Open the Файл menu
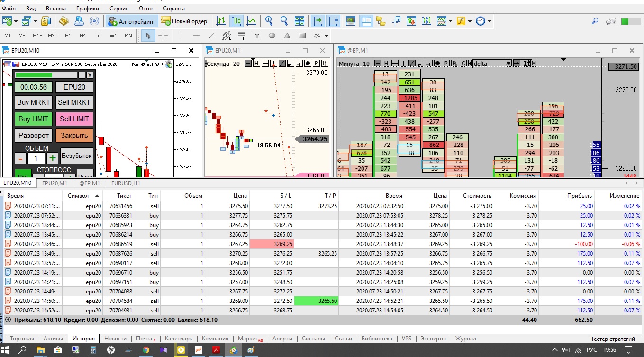This screenshot has width=644, height=357. (9, 9)
